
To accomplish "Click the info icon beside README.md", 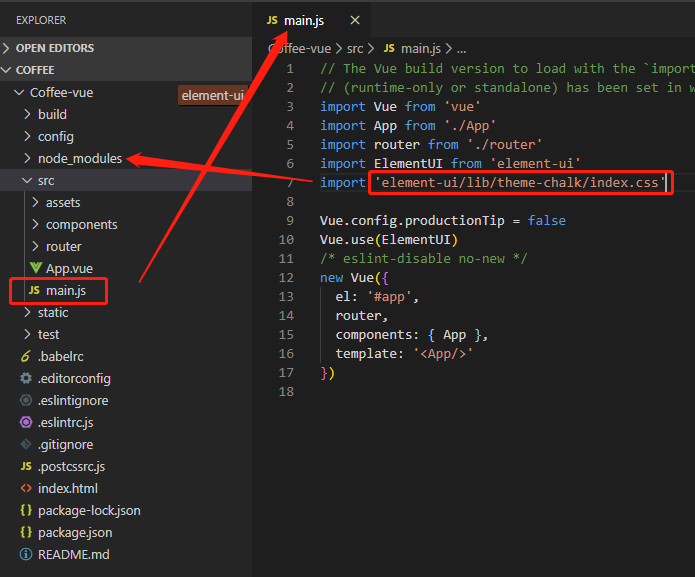I will tap(26, 554).
